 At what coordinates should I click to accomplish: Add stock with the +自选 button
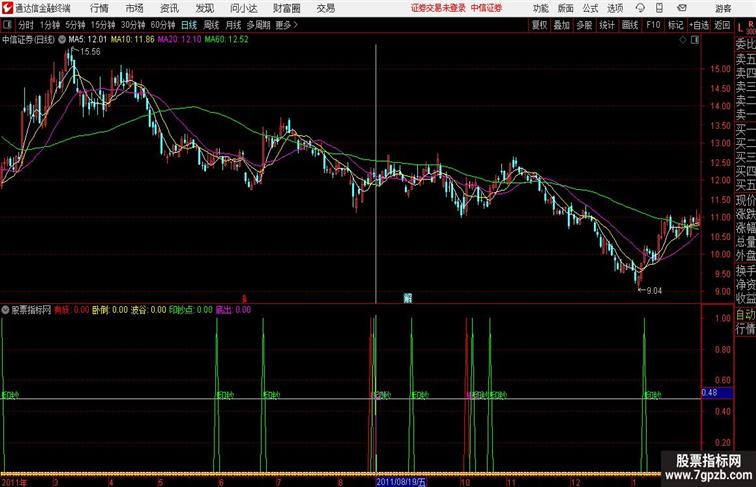coord(699,25)
